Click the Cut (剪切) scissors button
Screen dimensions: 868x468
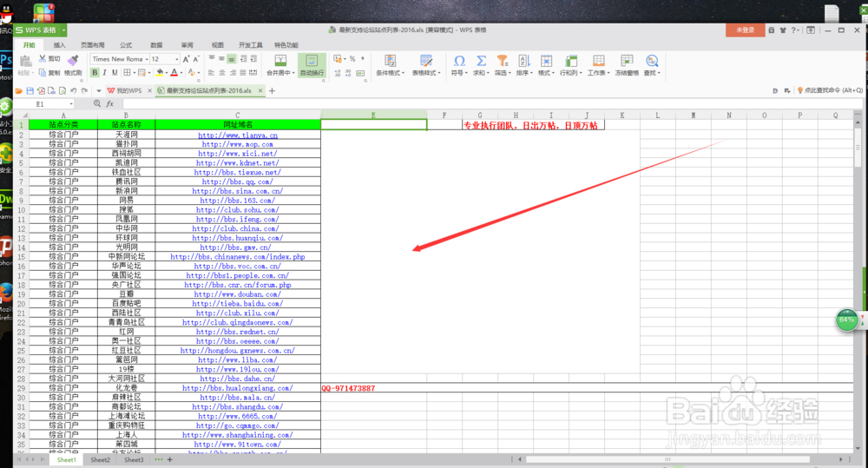[49, 59]
